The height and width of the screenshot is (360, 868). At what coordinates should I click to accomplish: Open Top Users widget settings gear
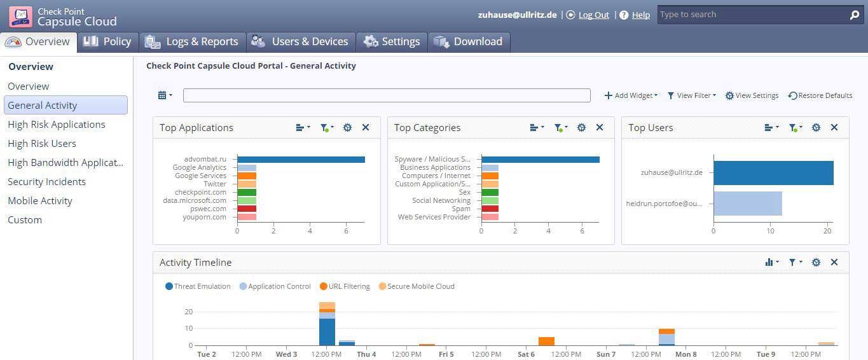point(816,127)
